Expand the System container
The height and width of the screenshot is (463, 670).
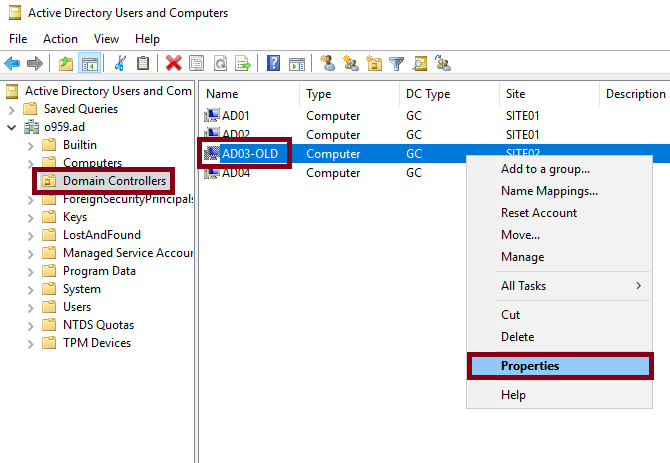tap(30, 290)
